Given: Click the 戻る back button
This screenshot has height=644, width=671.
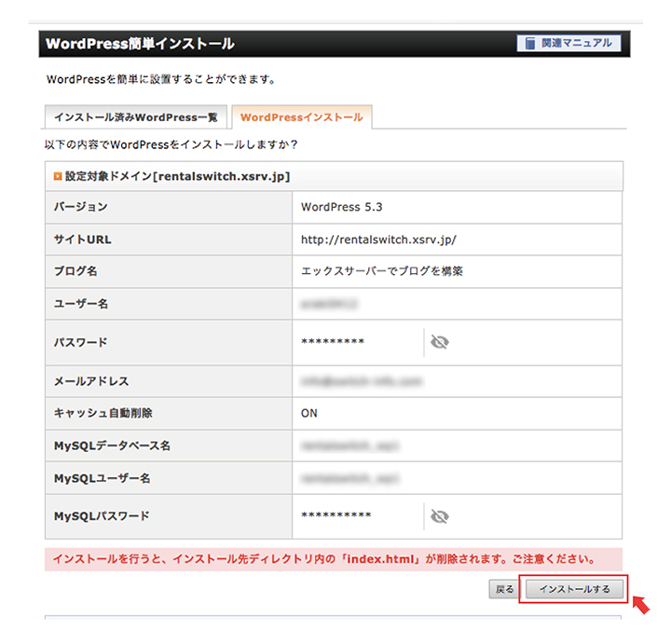Looking at the screenshot, I should [x=504, y=589].
